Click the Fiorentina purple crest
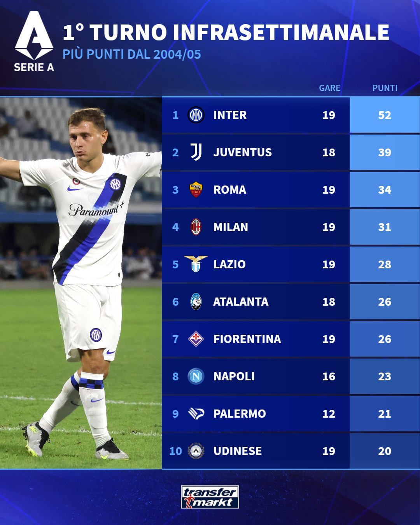The width and height of the screenshot is (420, 525). [x=196, y=339]
